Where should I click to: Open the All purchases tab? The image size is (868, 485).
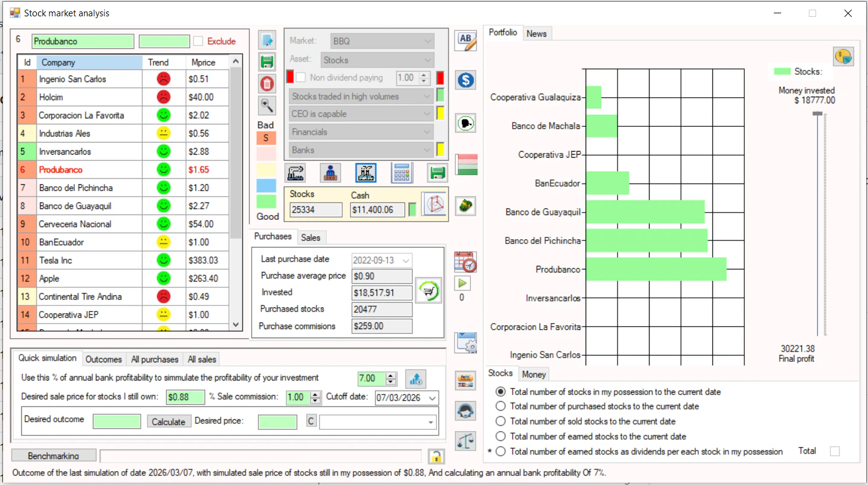pos(155,359)
